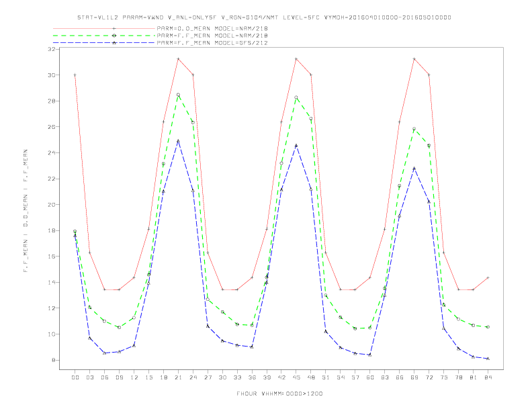The width and height of the screenshot is (532, 411).
Task: Click green circle data point at hour 69
Action: point(414,129)
